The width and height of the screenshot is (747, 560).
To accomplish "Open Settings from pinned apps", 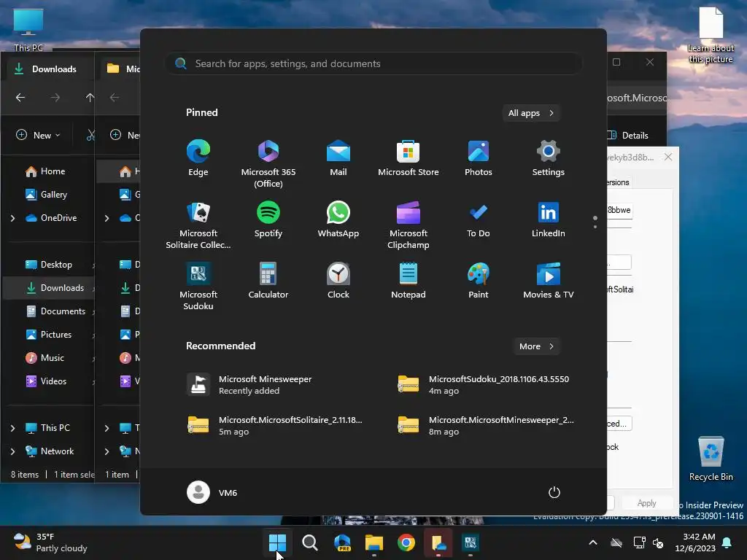I will [x=549, y=158].
